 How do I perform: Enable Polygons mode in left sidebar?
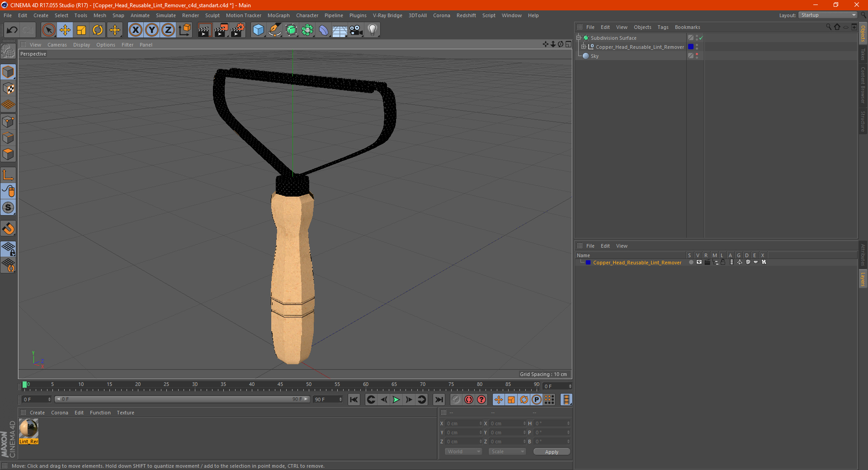pyautogui.click(x=8, y=154)
